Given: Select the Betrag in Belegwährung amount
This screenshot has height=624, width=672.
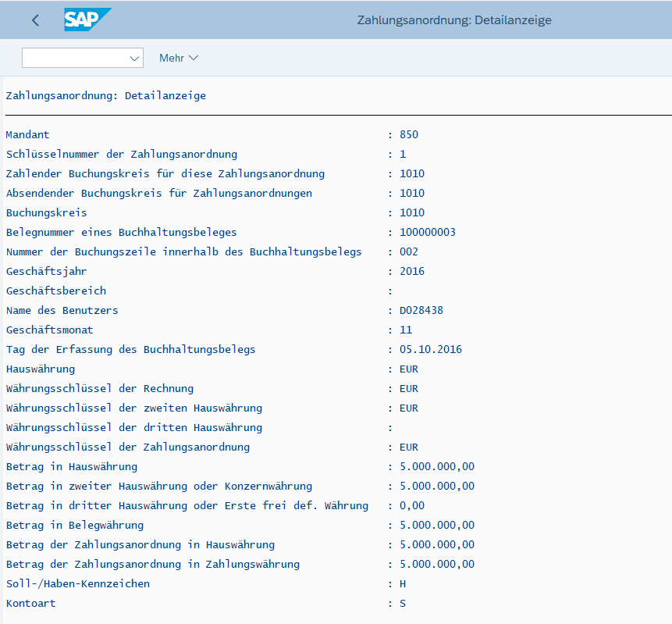Looking at the screenshot, I should click(436, 525).
